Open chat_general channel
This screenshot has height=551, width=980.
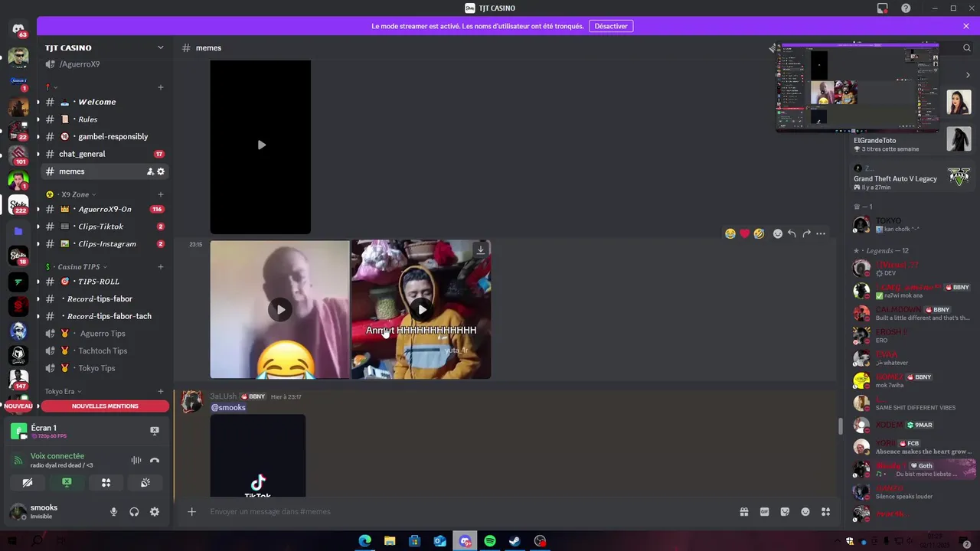click(x=105, y=154)
